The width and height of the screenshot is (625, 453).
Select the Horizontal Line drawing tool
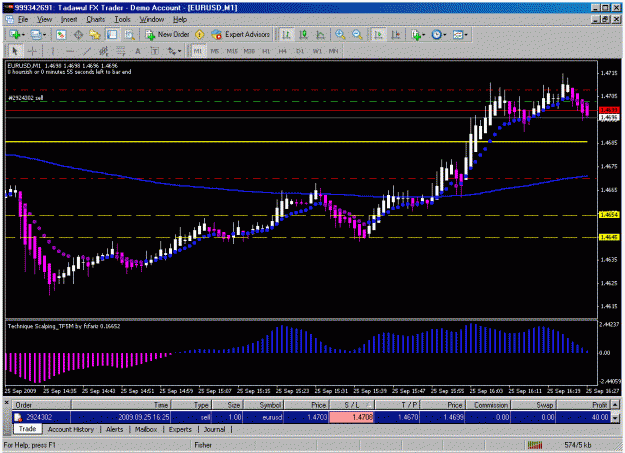[x=69, y=51]
